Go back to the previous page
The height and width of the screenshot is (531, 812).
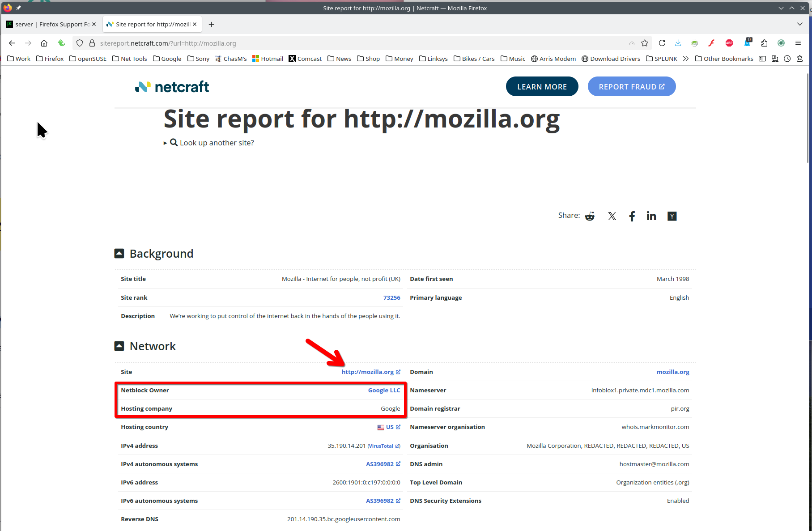pyautogui.click(x=12, y=43)
